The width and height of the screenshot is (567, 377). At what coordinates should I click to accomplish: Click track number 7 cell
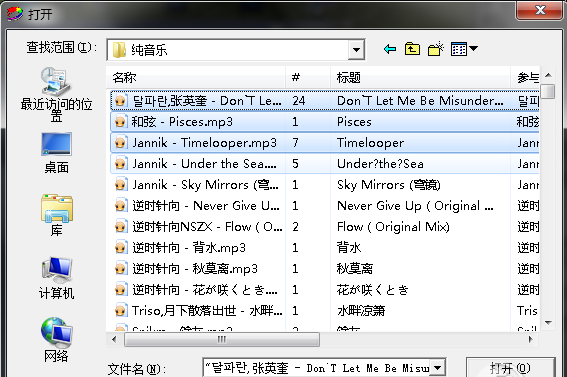pyautogui.click(x=295, y=143)
